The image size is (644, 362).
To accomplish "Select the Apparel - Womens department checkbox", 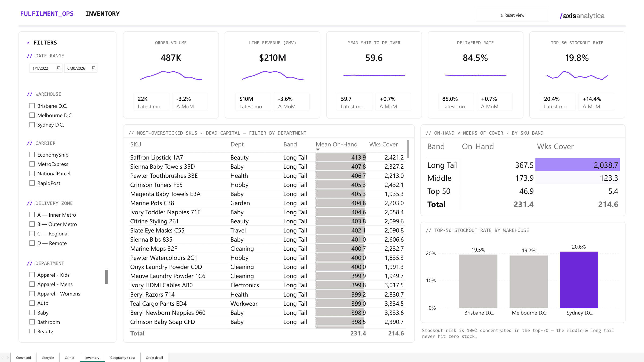I will point(32,294).
